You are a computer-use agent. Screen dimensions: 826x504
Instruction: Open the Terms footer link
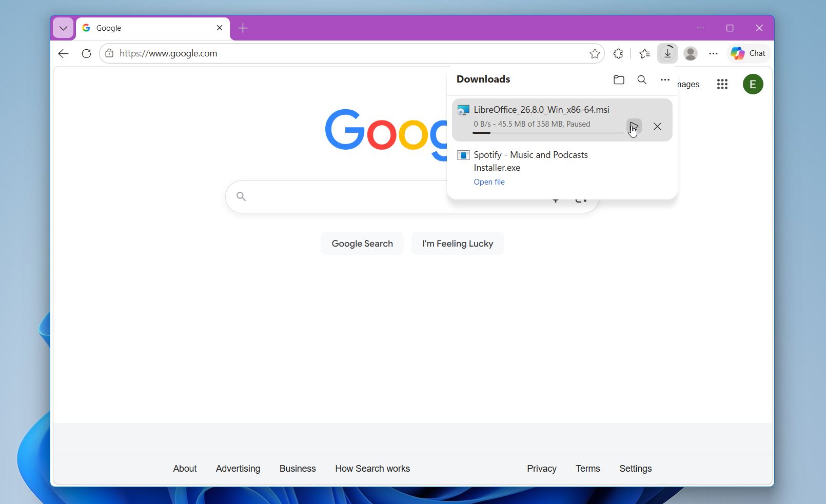(588, 469)
